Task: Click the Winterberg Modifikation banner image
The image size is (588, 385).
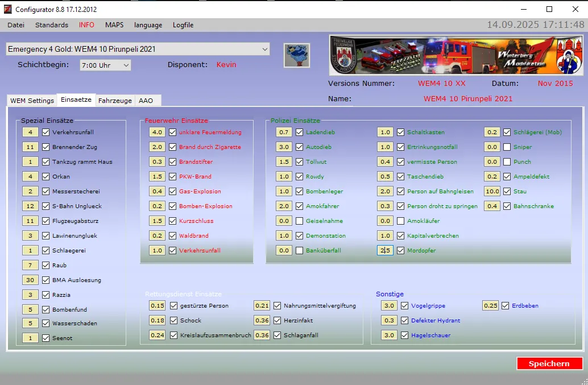Action: point(457,56)
